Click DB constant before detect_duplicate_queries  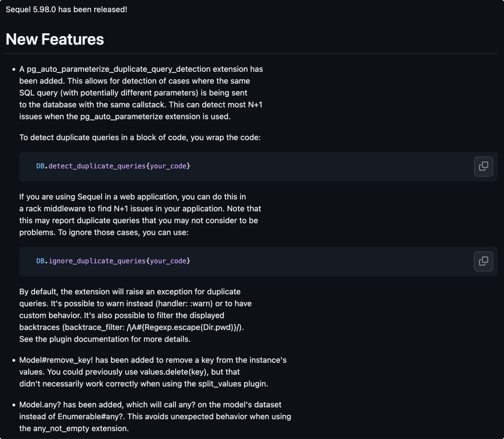coord(40,166)
